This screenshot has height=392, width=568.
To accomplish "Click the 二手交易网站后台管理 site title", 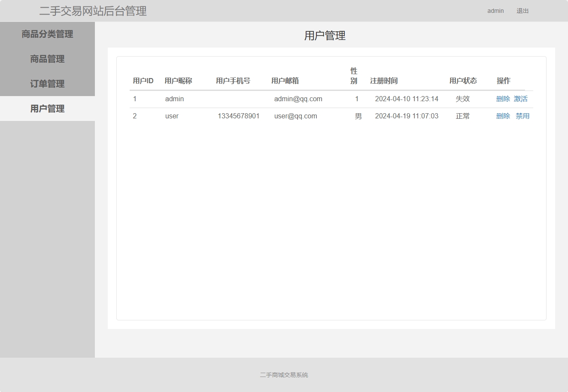I will click(x=93, y=11).
